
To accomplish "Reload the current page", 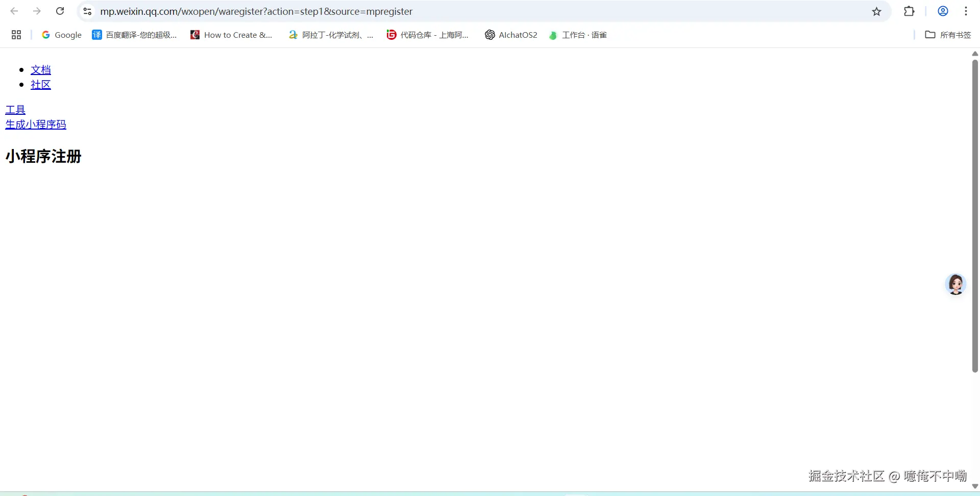I will [60, 11].
